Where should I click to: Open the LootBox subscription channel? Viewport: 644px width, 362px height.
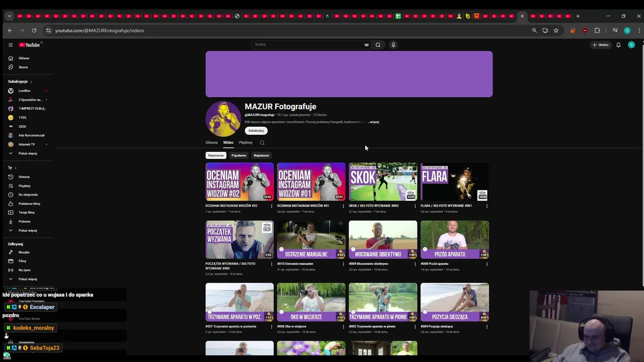tap(25, 91)
